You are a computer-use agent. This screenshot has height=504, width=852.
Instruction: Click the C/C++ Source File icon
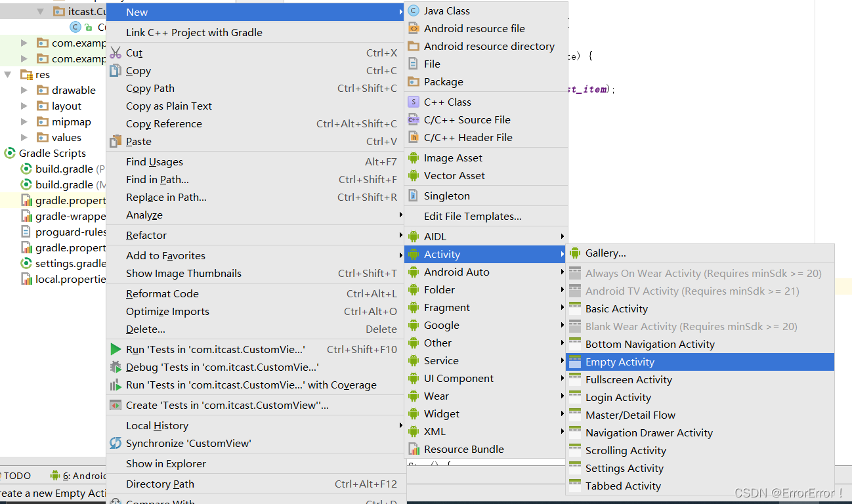pos(414,119)
